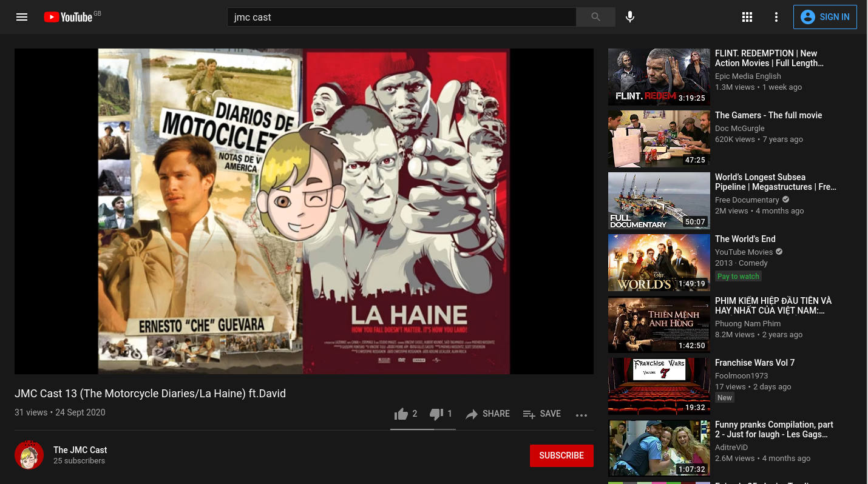This screenshot has width=868, height=484.
Task: Open The World's End movie thumbnail
Action: [659, 263]
